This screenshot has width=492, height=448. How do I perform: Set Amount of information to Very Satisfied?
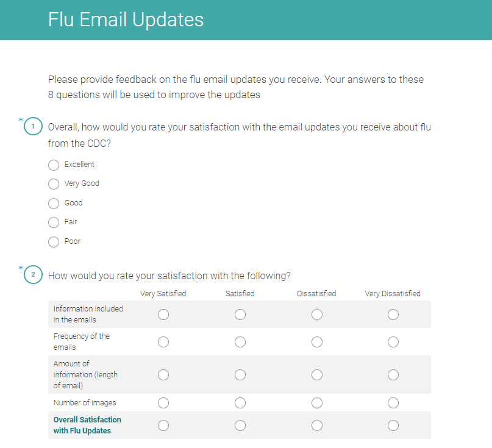(163, 375)
